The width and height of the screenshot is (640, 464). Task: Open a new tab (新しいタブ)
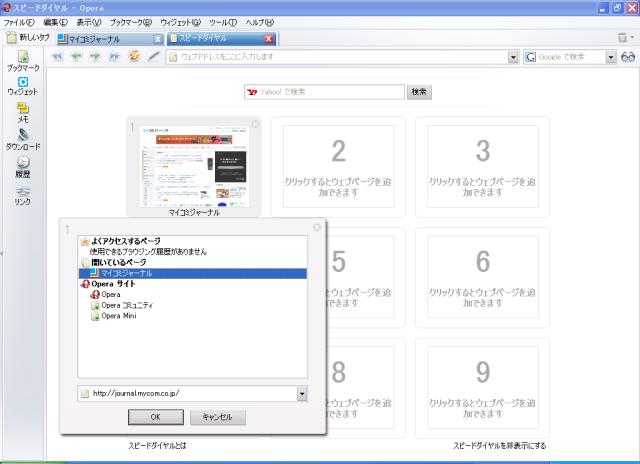coord(28,38)
